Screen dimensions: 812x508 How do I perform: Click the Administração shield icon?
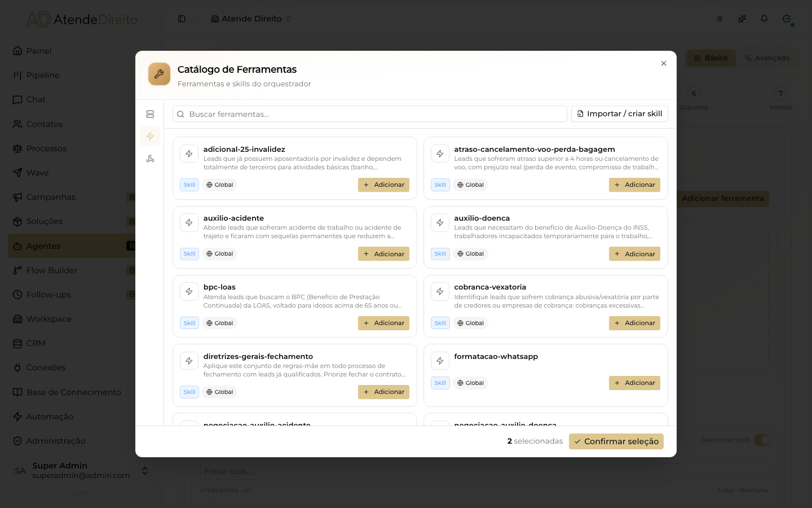coord(17,441)
